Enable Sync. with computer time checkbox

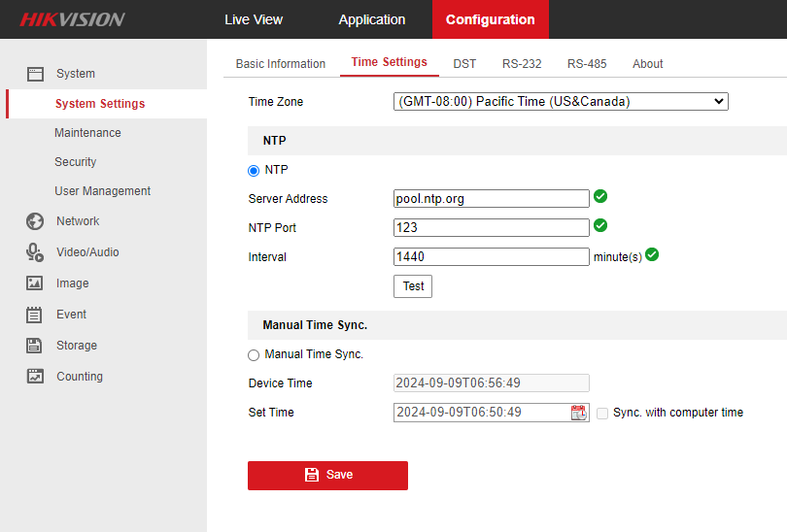tap(602, 413)
